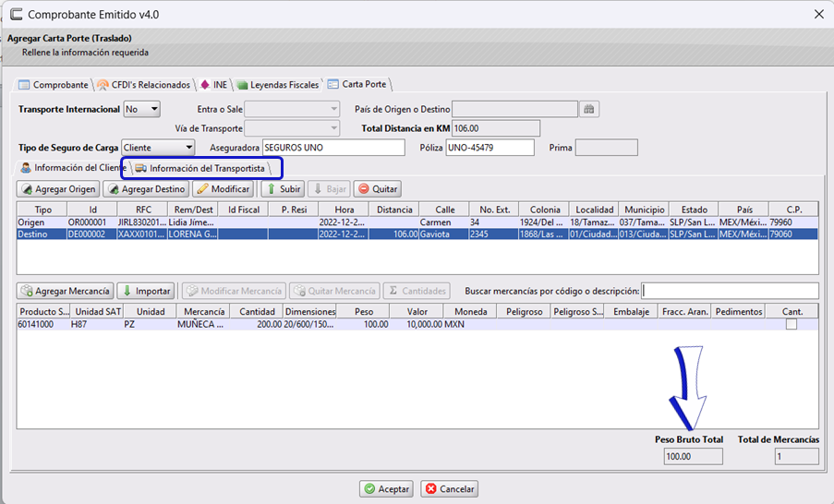The width and height of the screenshot is (834, 504).
Task: Click the Cantidades sigma button
Action: tap(417, 291)
